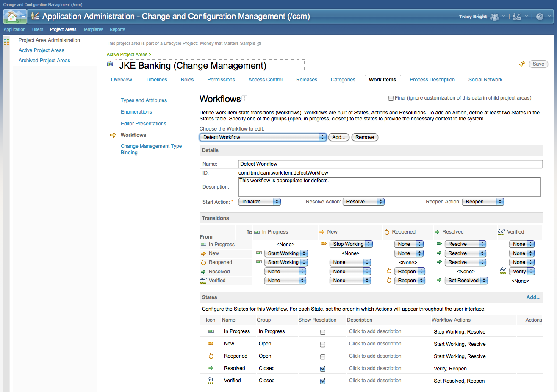The height and width of the screenshot is (392, 557).
Task: Toggle the Final ignore customization checkbox
Action: (x=391, y=98)
